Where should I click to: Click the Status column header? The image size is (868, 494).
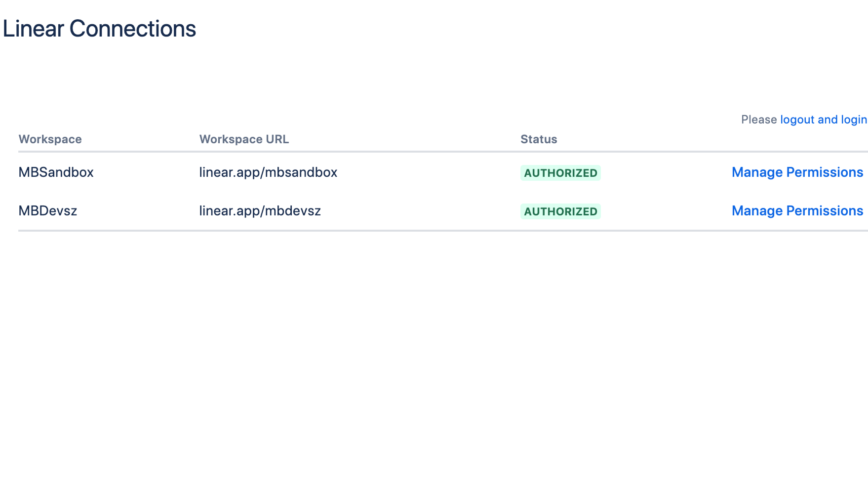click(x=539, y=139)
